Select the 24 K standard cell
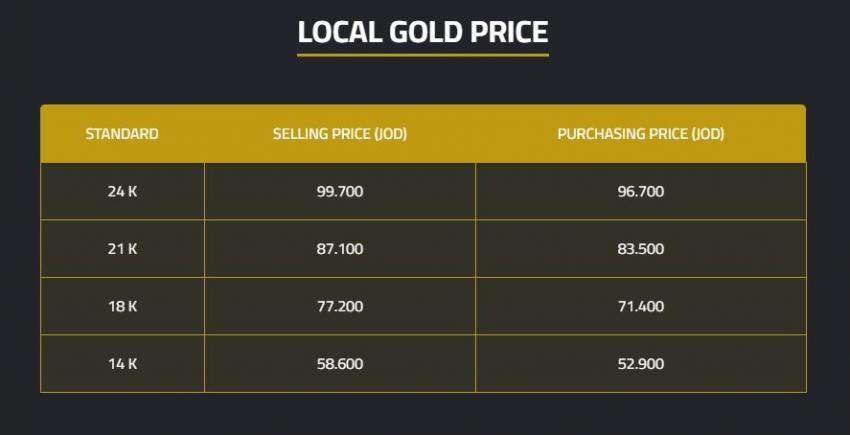 122,191
